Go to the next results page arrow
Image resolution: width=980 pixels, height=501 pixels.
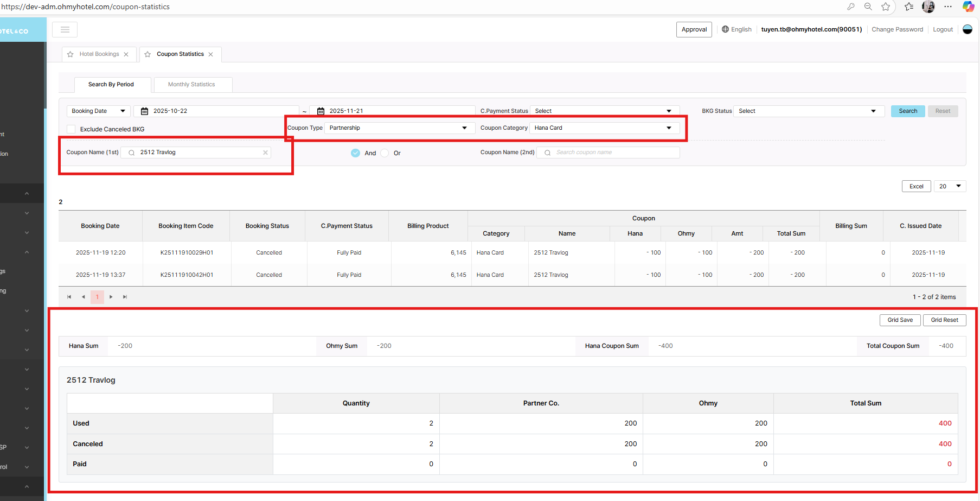(111, 297)
